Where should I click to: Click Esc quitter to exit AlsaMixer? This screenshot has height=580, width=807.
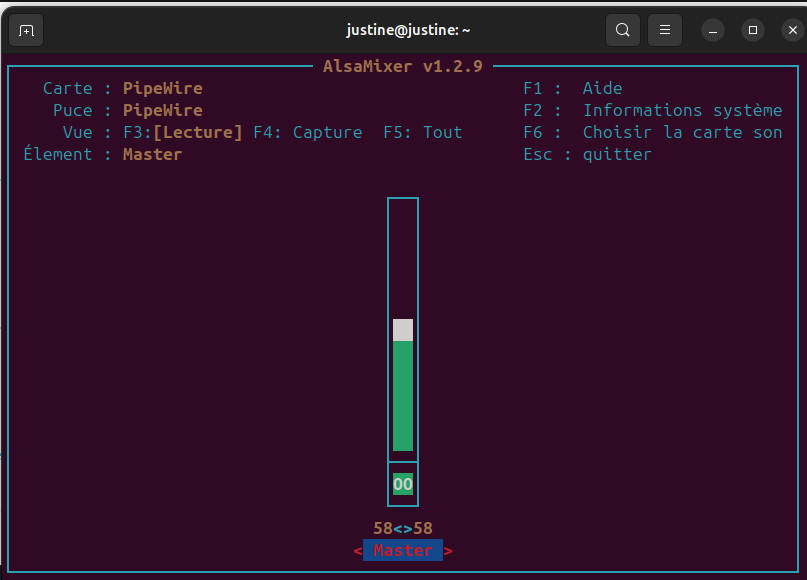tap(587, 154)
